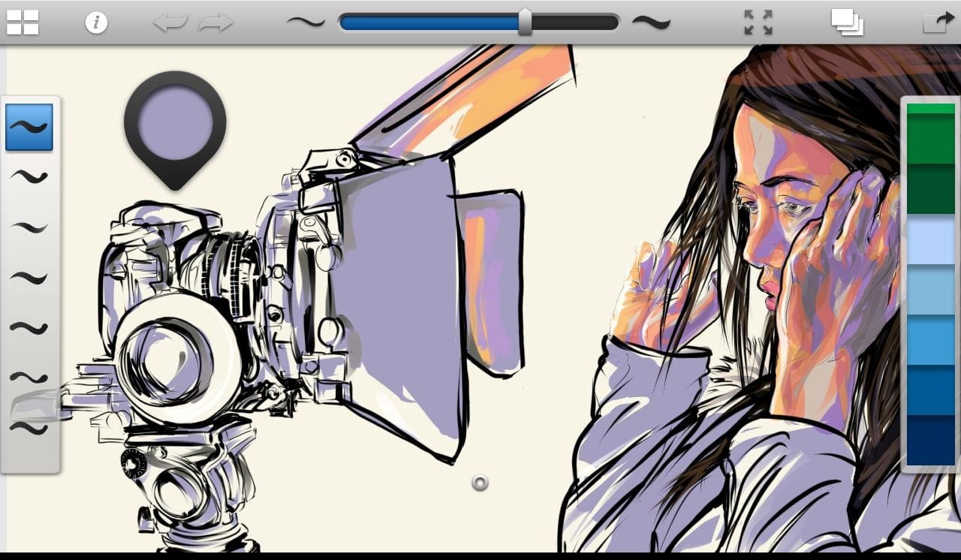Click the info icon
Image resolution: width=961 pixels, height=560 pixels.
96,23
